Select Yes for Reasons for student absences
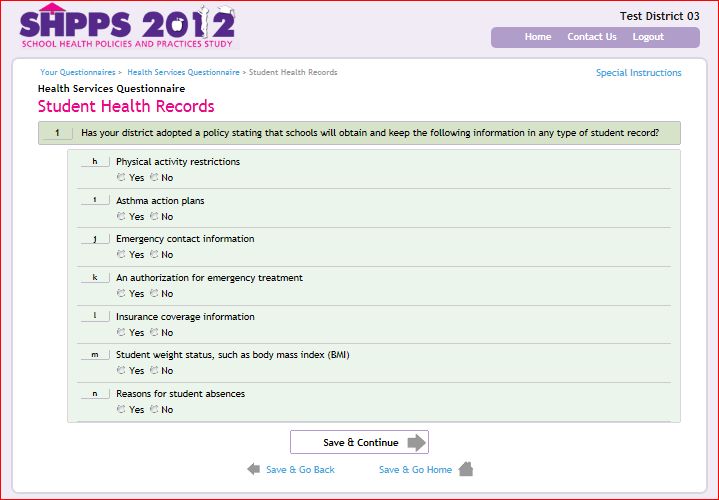 (121, 409)
